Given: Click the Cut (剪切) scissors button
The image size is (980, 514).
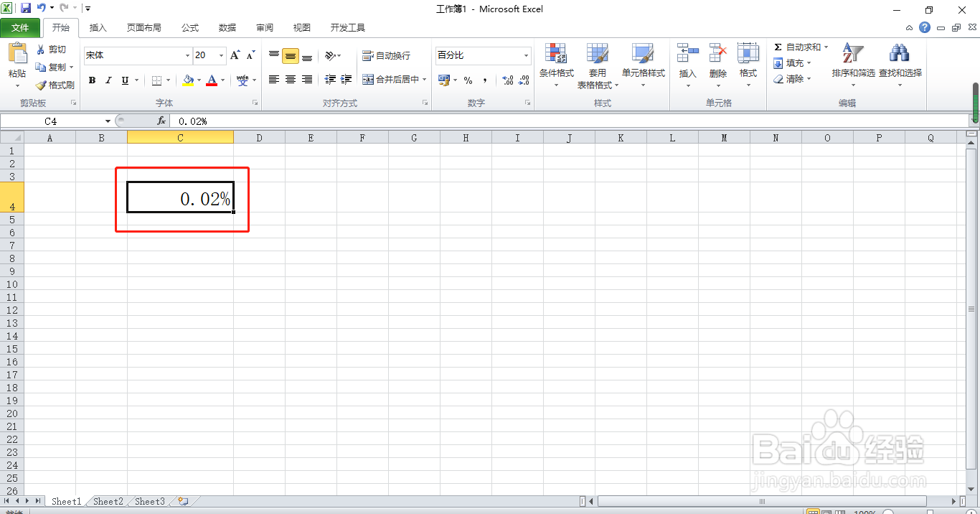Looking at the screenshot, I should point(50,50).
